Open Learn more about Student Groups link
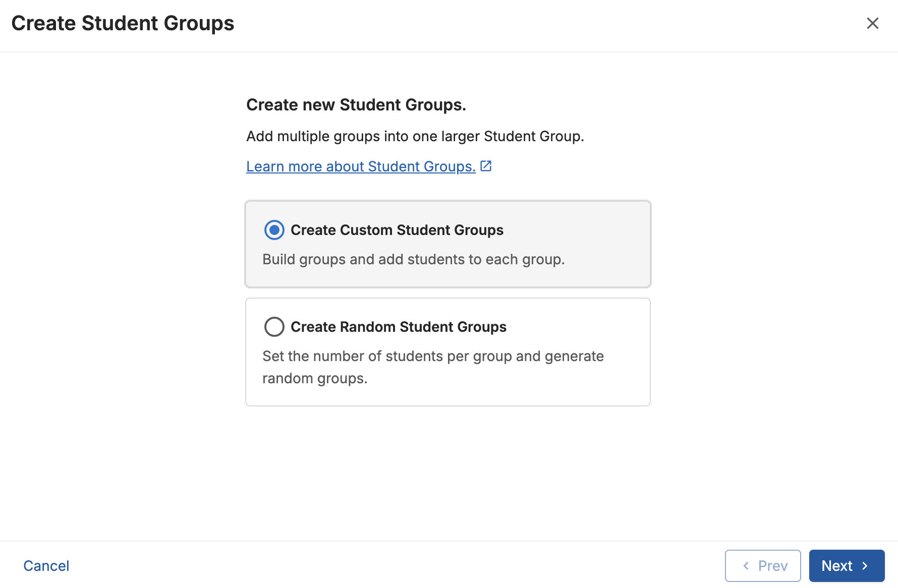Viewport: 898px width, 588px height. point(361,166)
